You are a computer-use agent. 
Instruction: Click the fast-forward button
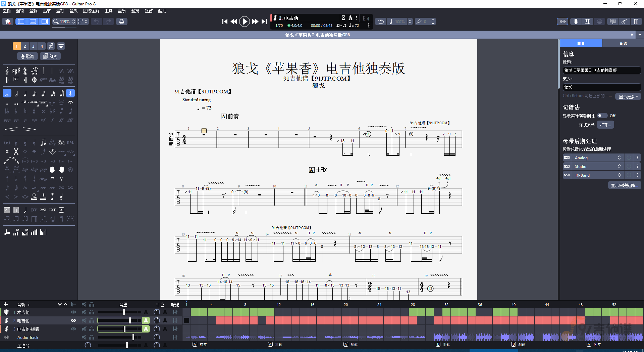[255, 21]
